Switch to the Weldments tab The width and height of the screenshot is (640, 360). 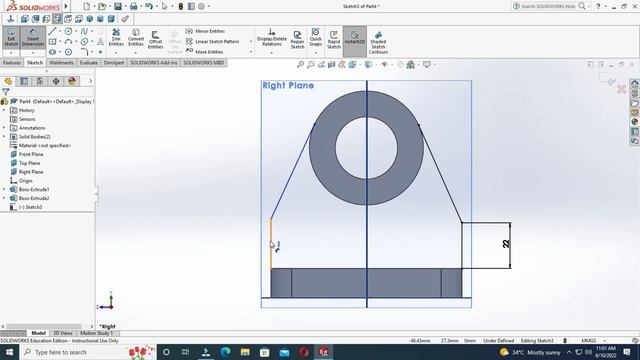pos(61,63)
